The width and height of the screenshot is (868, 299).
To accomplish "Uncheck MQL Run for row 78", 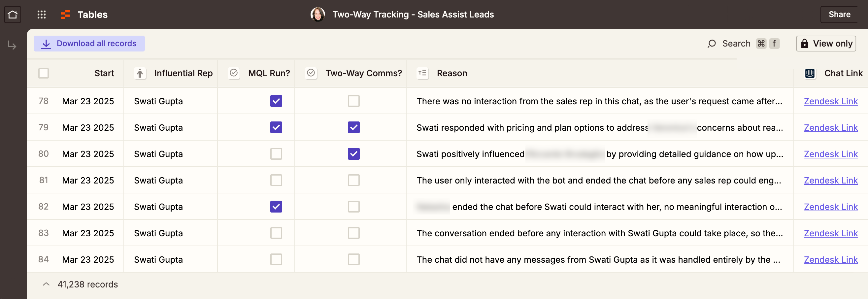I will point(276,101).
